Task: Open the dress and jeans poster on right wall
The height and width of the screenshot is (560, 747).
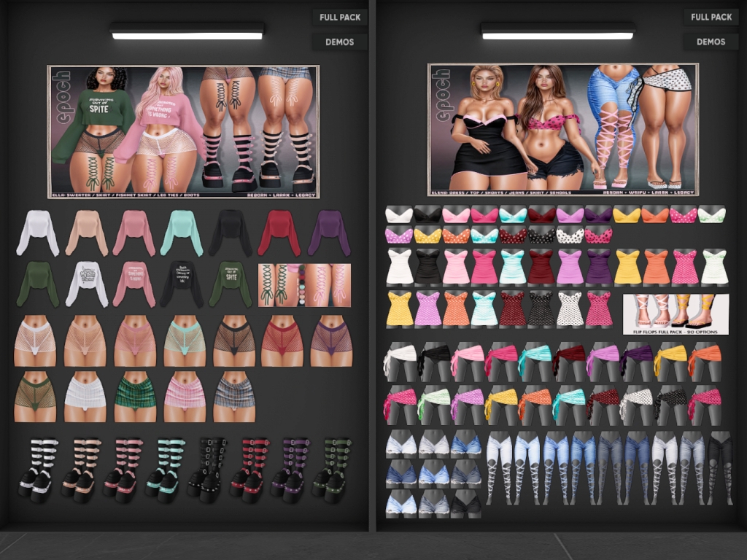Action: tap(562, 129)
